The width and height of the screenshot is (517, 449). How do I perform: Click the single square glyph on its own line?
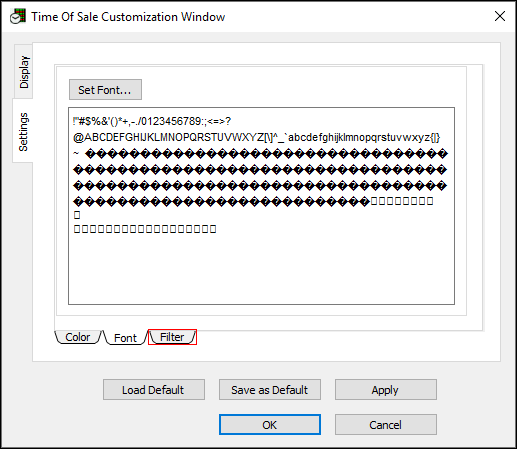coord(77,215)
